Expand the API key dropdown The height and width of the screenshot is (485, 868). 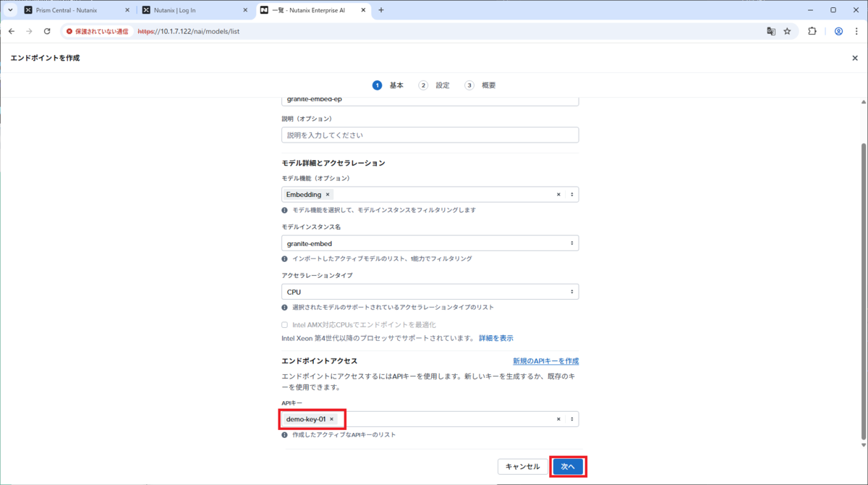click(x=571, y=419)
